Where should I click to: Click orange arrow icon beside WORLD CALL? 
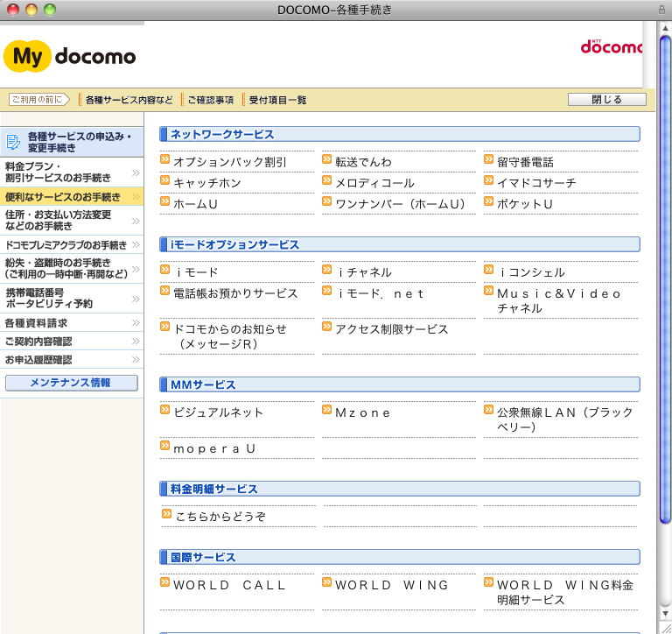pyautogui.click(x=165, y=582)
